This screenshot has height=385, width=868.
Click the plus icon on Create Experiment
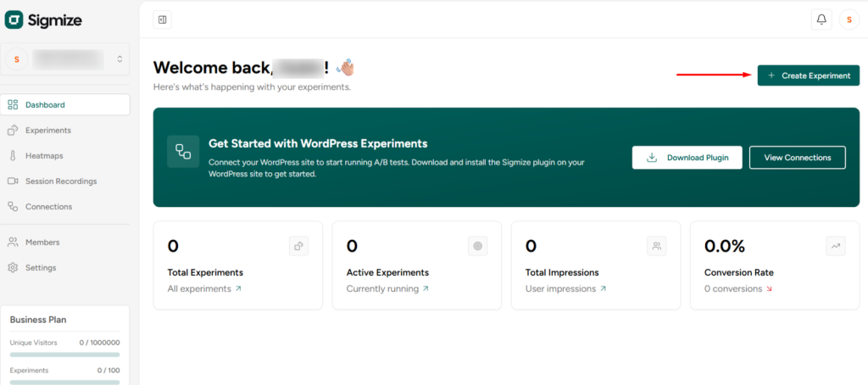point(771,75)
